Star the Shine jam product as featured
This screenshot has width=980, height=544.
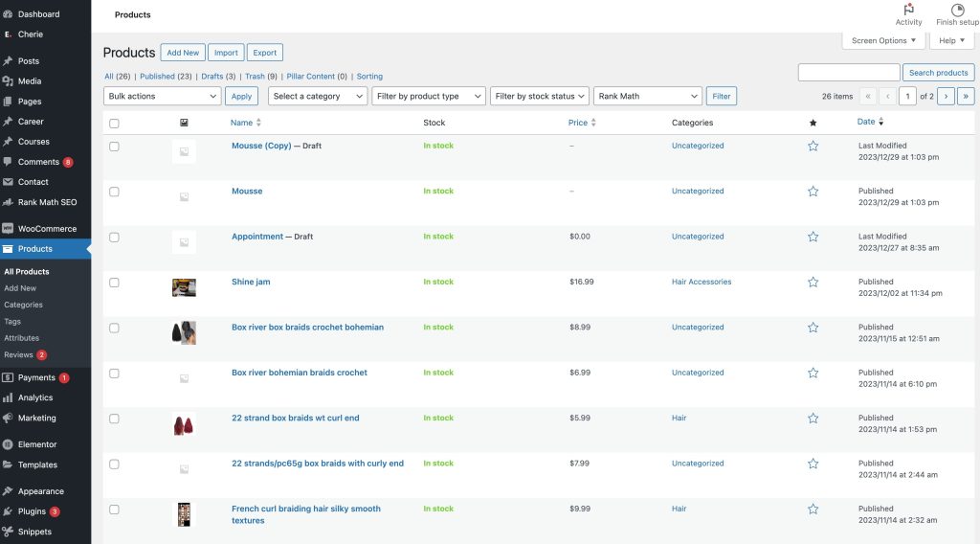[813, 283]
